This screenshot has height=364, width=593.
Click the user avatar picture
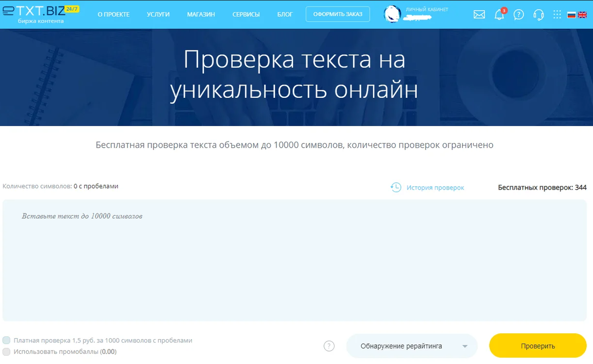point(392,14)
